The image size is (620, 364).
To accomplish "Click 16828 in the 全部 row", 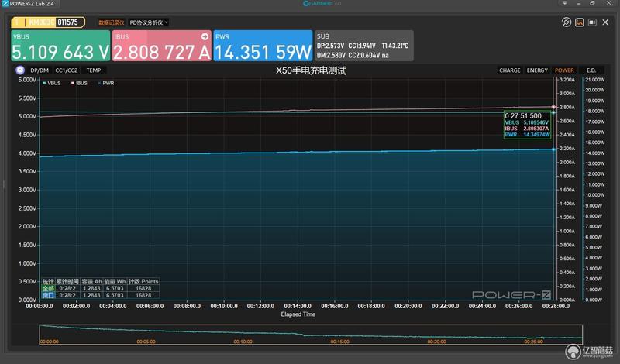I will click(x=143, y=289).
